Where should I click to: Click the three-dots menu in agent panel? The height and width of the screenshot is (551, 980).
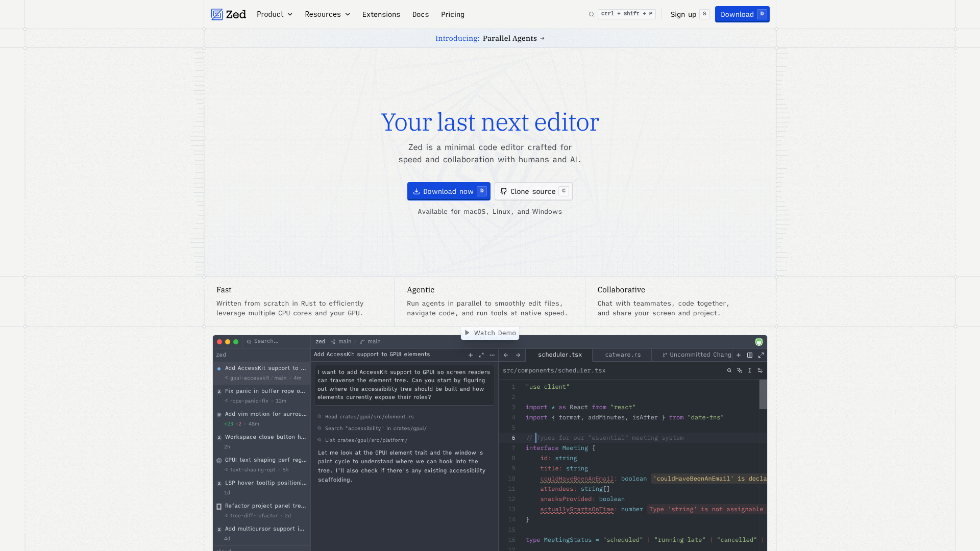point(492,355)
